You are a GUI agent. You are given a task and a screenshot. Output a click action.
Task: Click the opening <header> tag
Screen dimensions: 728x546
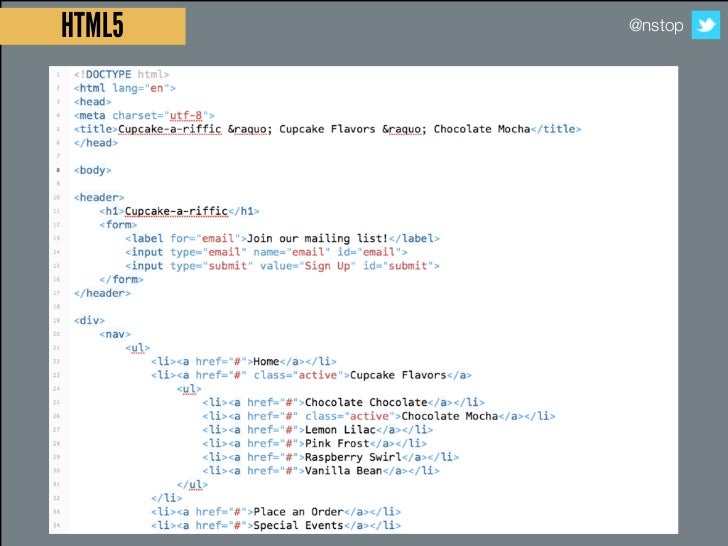click(99, 197)
